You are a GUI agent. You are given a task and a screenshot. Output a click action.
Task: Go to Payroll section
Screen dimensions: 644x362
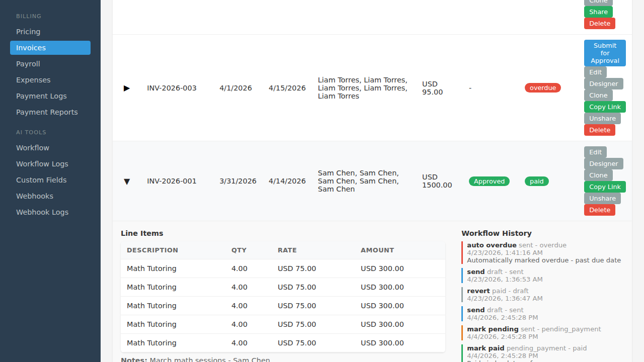(x=50, y=64)
